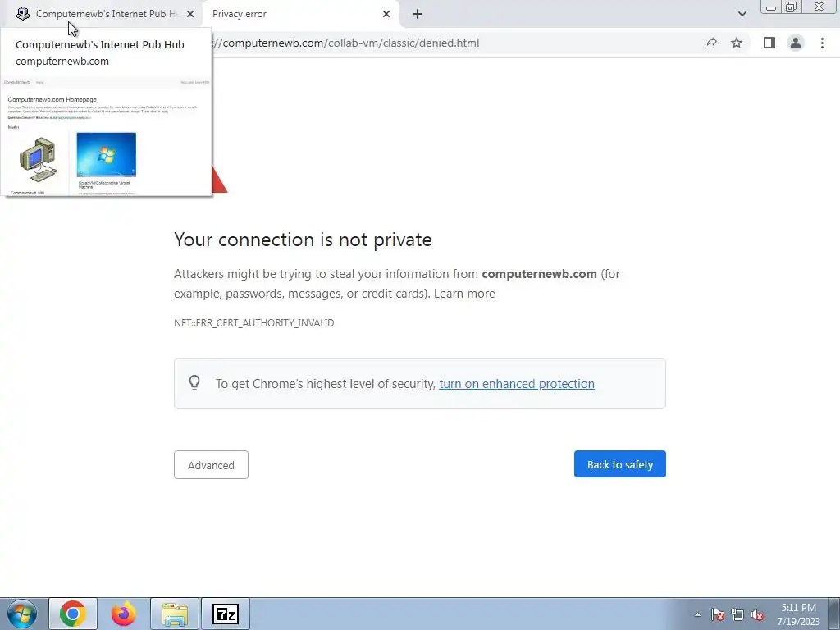The height and width of the screenshot is (630, 840).
Task: Click Chrome icon in taskbar
Action: coord(73,614)
